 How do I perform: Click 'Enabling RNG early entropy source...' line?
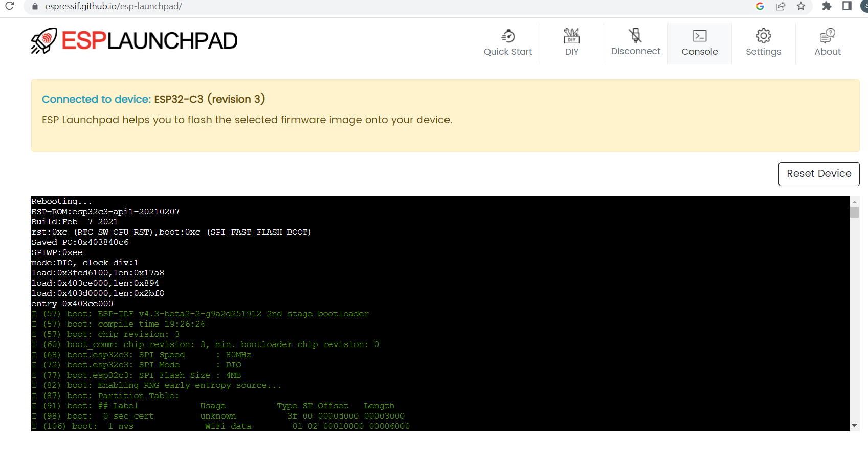[157, 385]
